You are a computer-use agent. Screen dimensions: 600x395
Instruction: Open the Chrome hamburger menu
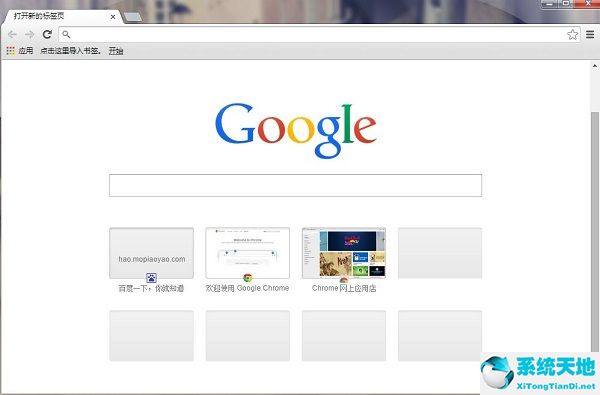click(590, 34)
